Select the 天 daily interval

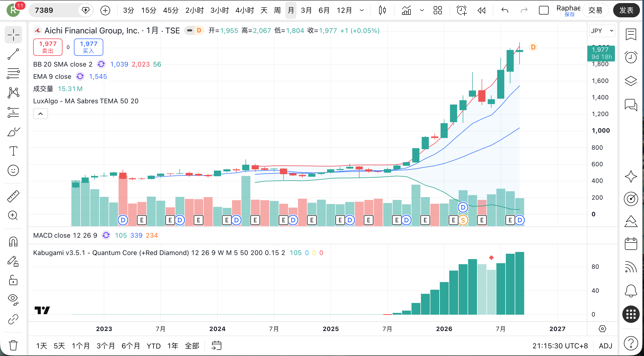pos(264,10)
